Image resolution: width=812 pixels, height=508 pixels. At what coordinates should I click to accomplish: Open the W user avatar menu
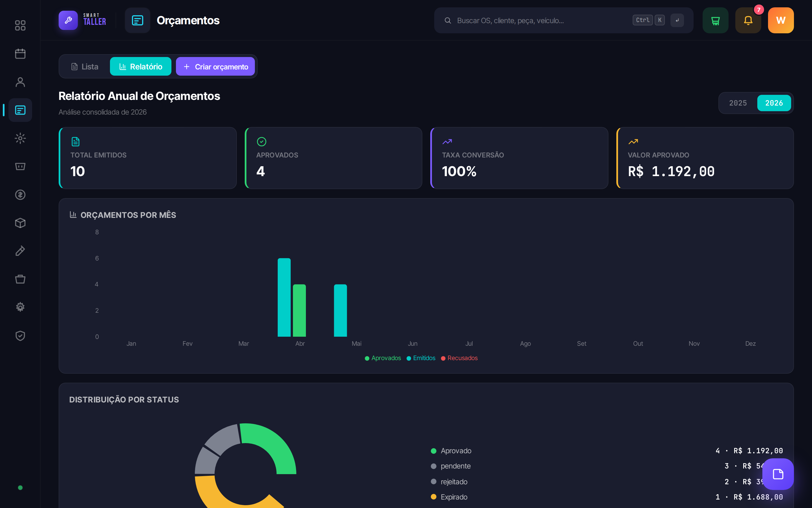[x=781, y=20]
